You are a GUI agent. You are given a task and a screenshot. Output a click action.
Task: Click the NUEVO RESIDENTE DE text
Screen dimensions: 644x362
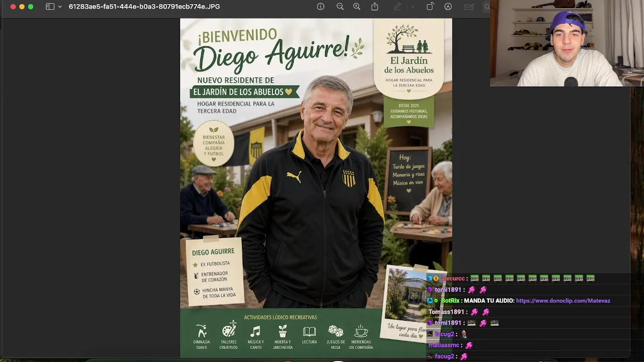coord(235,80)
